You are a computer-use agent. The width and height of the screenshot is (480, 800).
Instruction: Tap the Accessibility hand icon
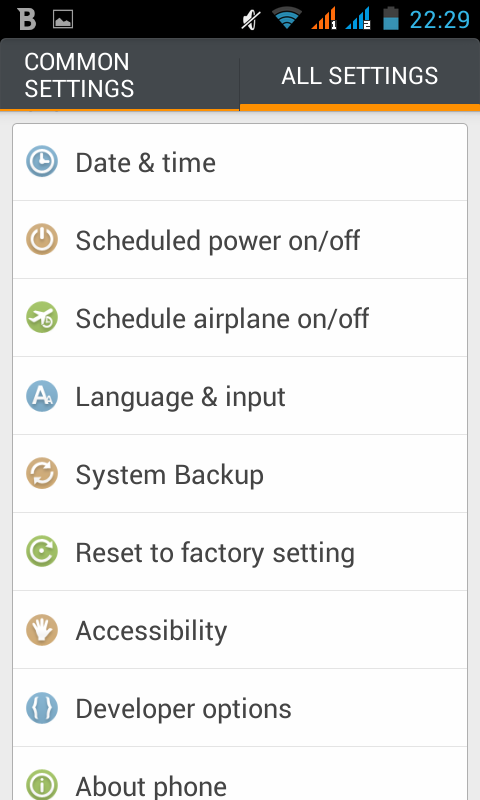coord(42,630)
